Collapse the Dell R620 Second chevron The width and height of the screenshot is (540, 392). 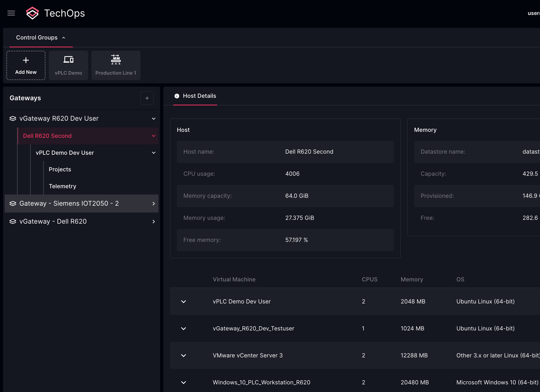point(154,136)
